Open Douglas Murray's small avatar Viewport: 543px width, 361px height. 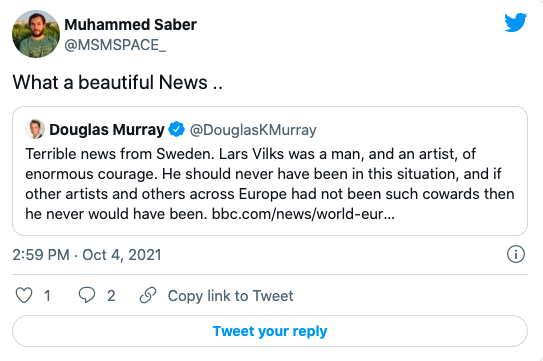coord(35,129)
